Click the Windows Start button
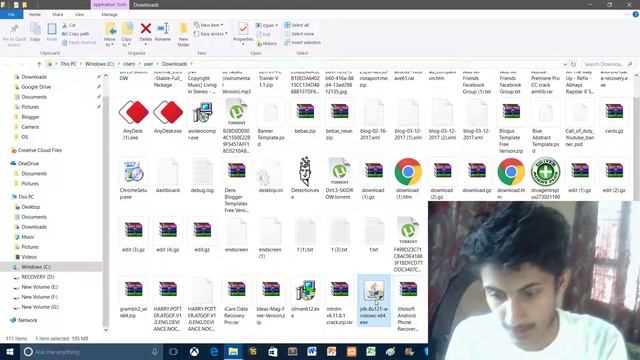The width and height of the screenshot is (640, 360). (x=9, y=352)
